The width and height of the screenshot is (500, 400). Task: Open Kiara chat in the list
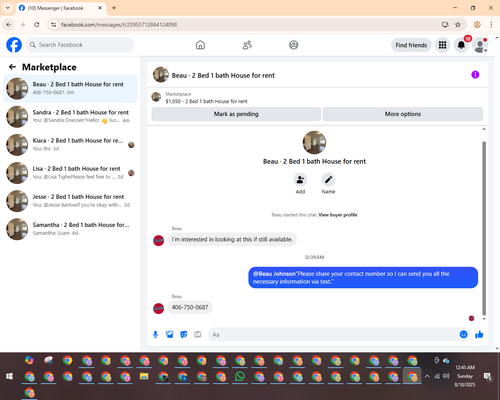[70, 144]
